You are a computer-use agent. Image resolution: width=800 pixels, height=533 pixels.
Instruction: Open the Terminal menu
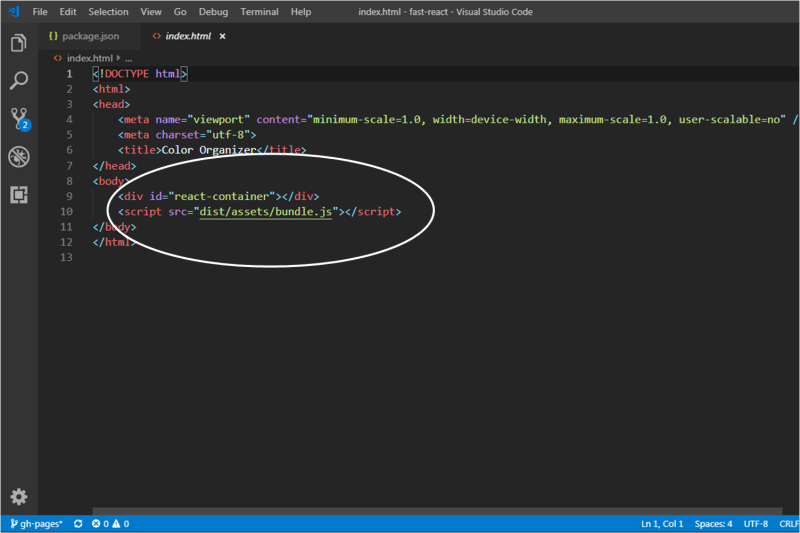point(259,12)
